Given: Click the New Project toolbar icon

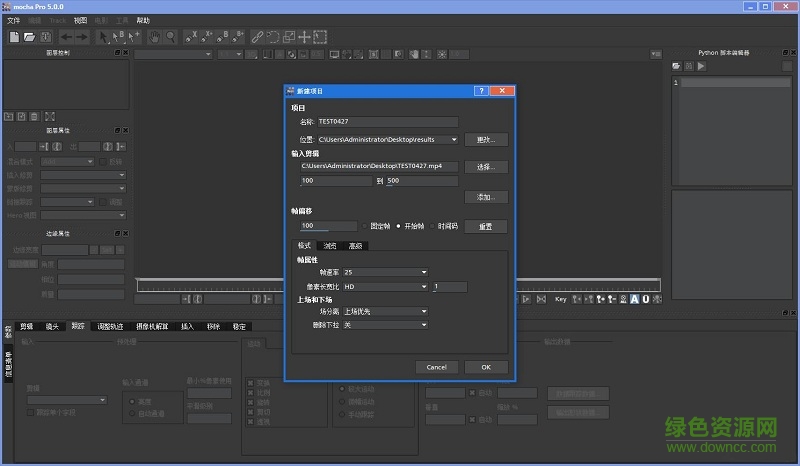Looking at the screenshot, I should point(14,37).
